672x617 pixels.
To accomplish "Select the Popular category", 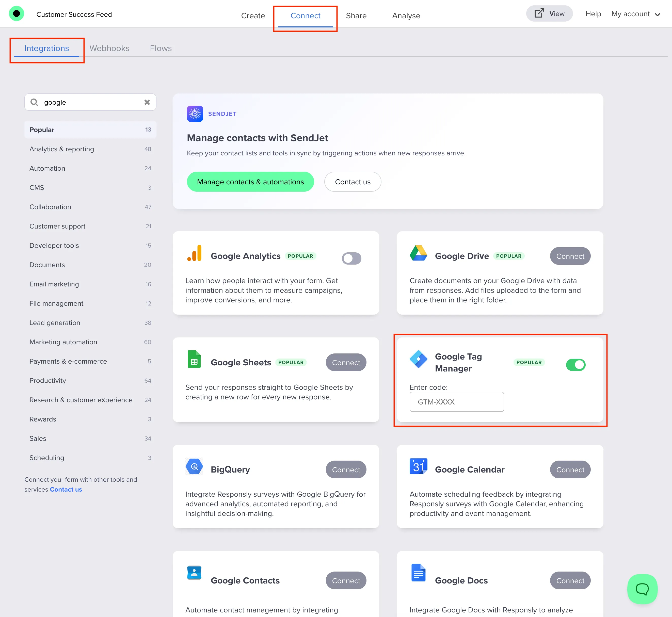I will tap(90, 129).
